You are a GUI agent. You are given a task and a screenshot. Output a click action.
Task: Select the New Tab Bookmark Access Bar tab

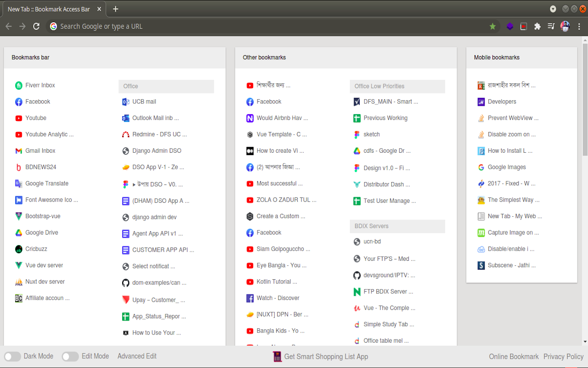[x=54, y=9]
